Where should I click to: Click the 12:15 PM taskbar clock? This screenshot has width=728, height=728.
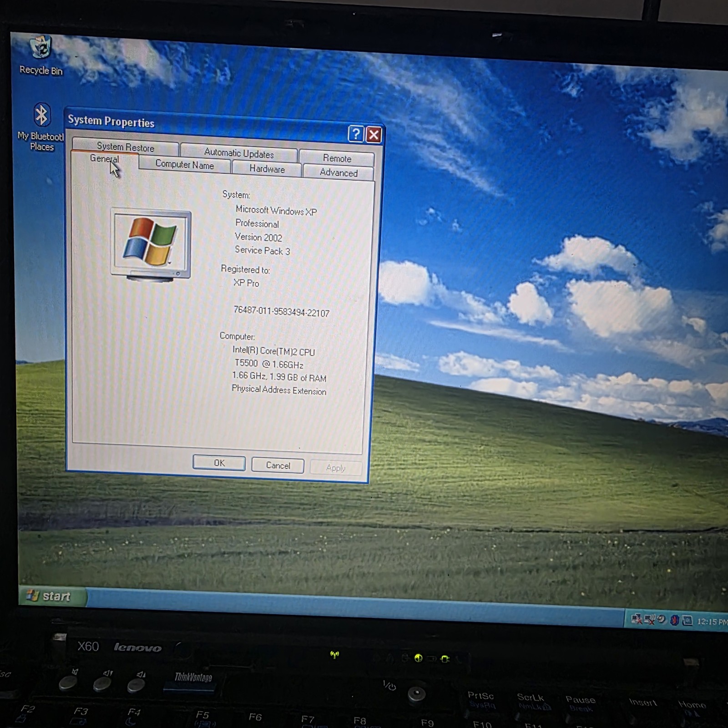coord(712,622)
